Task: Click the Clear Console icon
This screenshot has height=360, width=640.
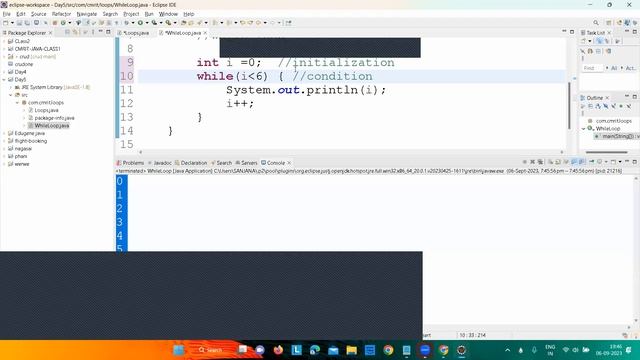Action: 550,162
